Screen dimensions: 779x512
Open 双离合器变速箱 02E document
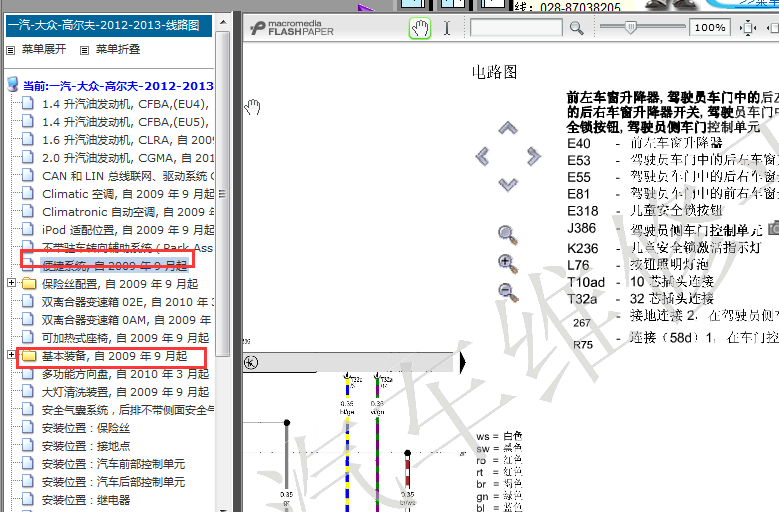pos(128,302)
